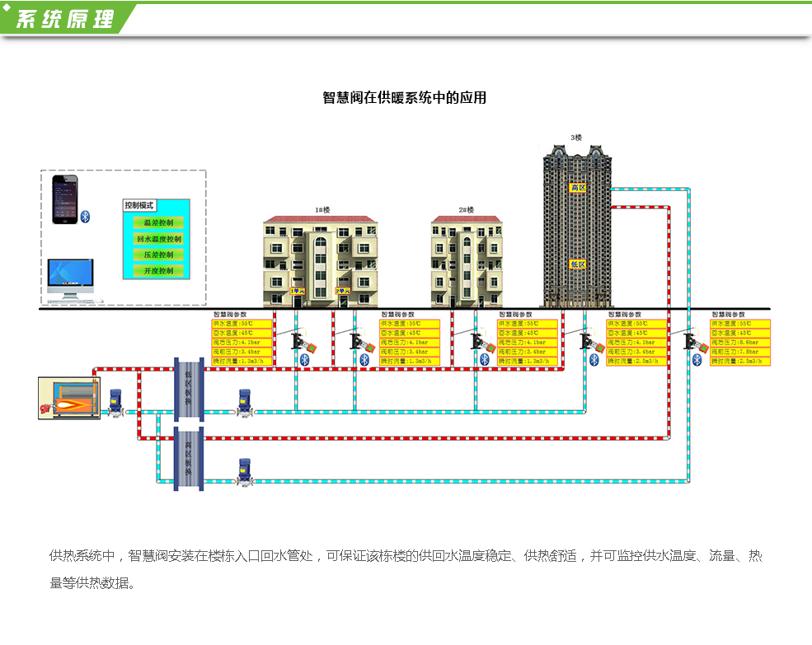The image size is (812, 645).
Task: Click the 高区板换 heat exchanger
Action: 188,459
